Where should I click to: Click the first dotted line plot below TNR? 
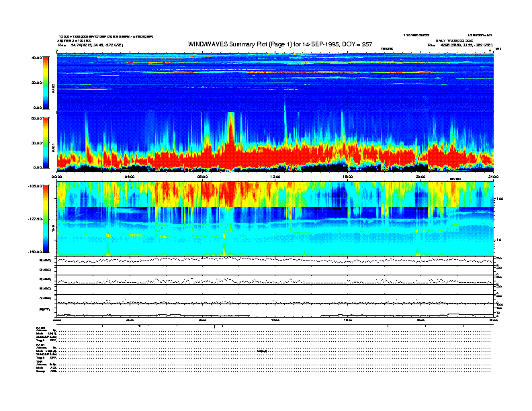275,261
